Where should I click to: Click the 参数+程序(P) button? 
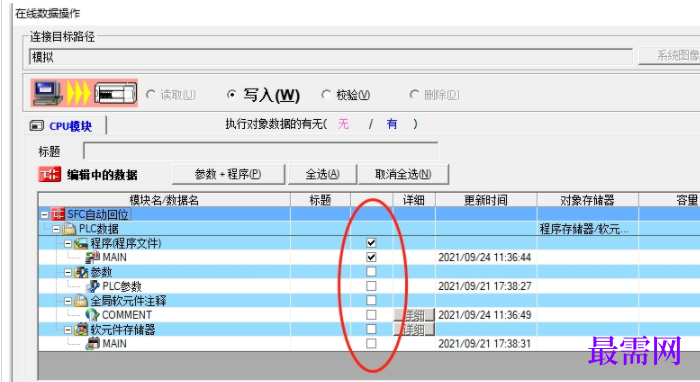pos(228,174)
